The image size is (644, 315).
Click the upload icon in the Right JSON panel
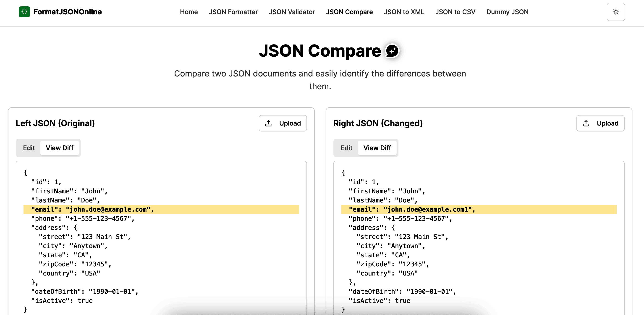586,123
